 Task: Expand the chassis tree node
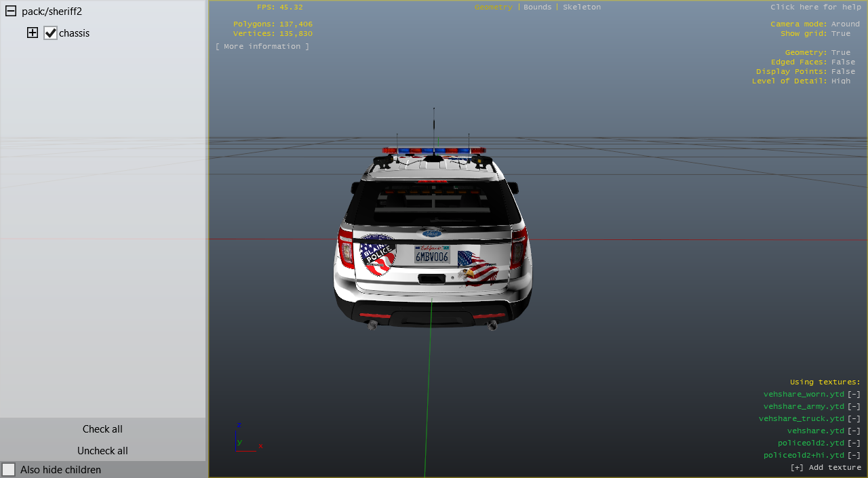point(33,33)
